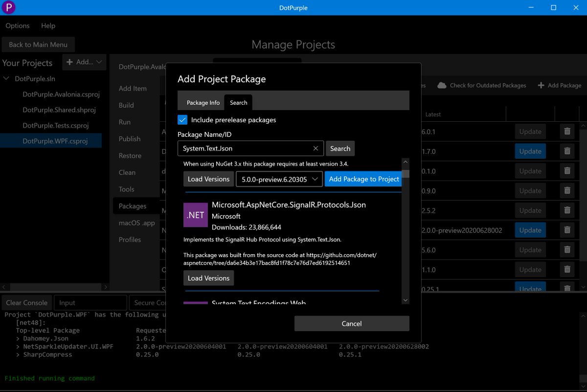Clear the Package Name search field with X
This screenshot has height=392, width=587.
pos(316,149)
